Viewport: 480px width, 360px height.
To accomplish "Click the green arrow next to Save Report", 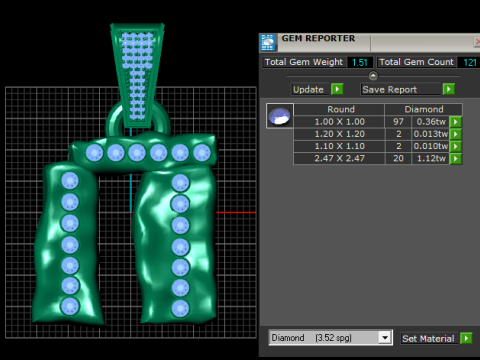I will [449, 89].
